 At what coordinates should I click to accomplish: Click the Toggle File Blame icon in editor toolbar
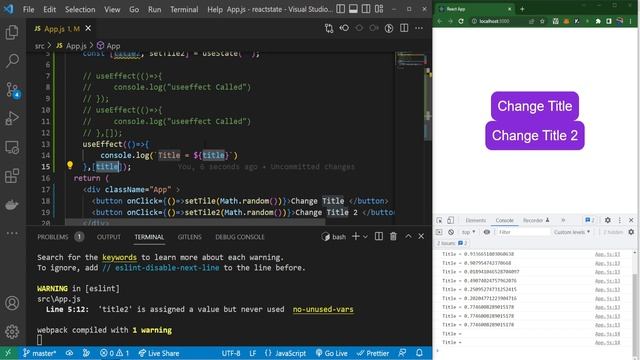pyautogui.click(x=389, y=28)
